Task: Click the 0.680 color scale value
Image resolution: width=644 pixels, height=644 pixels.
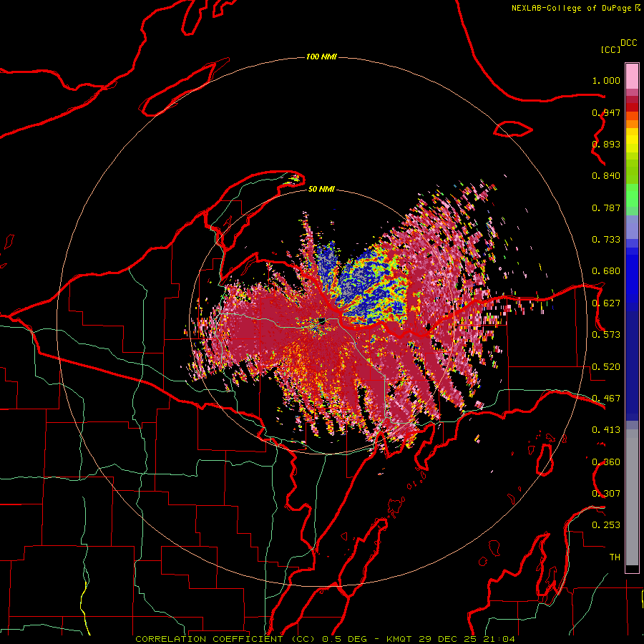Action: coord(606,271)
